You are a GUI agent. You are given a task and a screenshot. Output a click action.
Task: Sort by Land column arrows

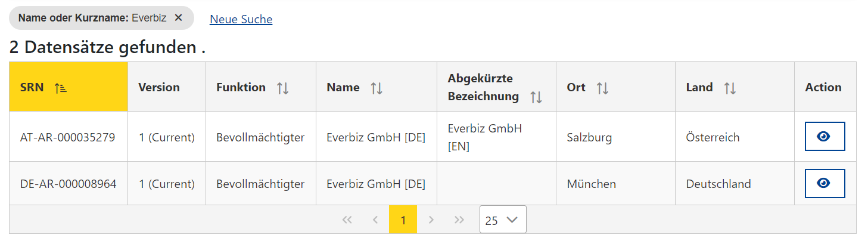tap(730, 88)
